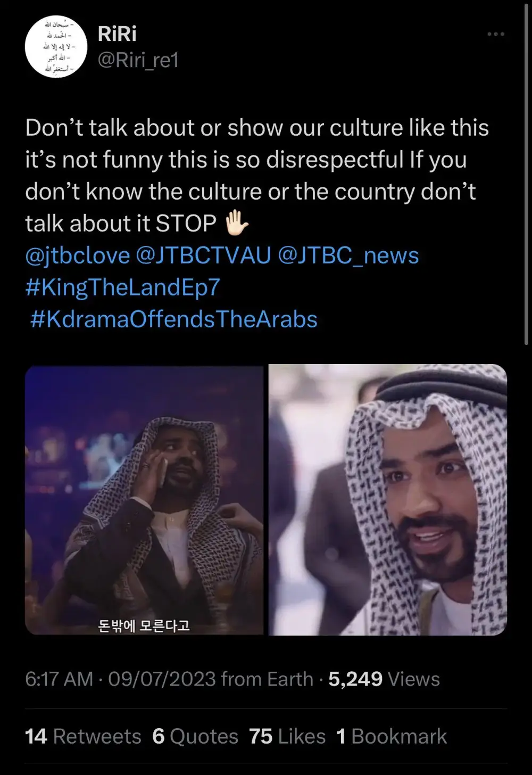Image resolution: width=532 pixels, height=775 pixels.
Task: Open the 1 Bookmark count
Action: click(392, 737)
